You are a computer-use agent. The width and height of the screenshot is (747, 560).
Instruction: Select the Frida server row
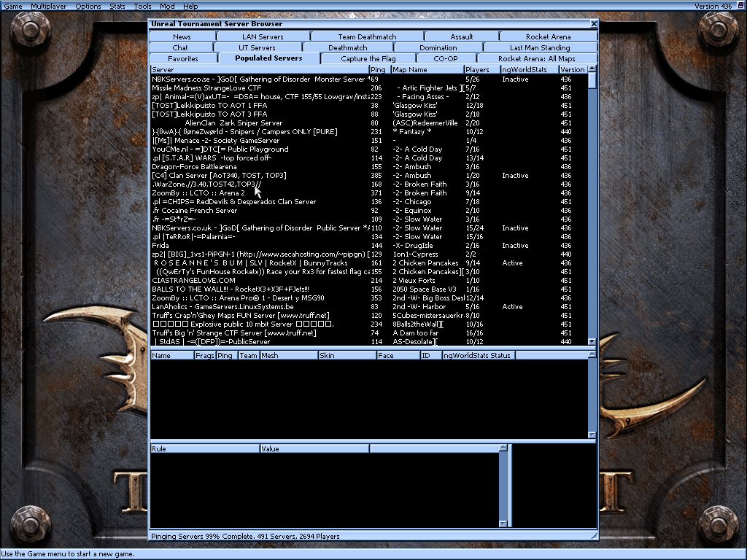tap(369, 245)
